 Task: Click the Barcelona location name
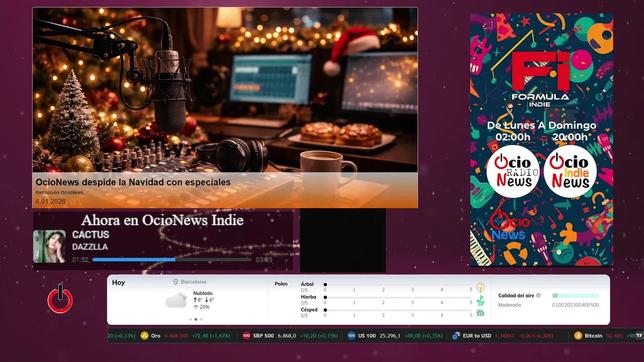click(x=193, y=282)
